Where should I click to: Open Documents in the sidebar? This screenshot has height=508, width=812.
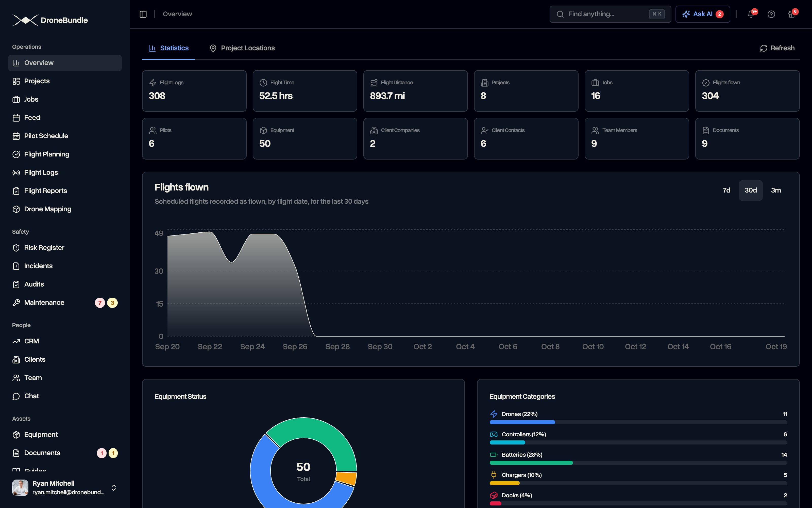(65, 453)
